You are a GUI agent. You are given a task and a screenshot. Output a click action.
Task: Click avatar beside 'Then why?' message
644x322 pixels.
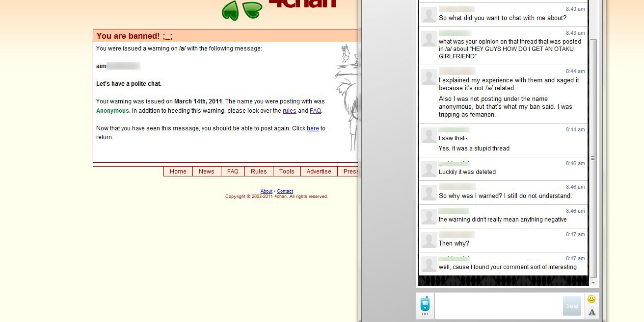coord(429,240)
